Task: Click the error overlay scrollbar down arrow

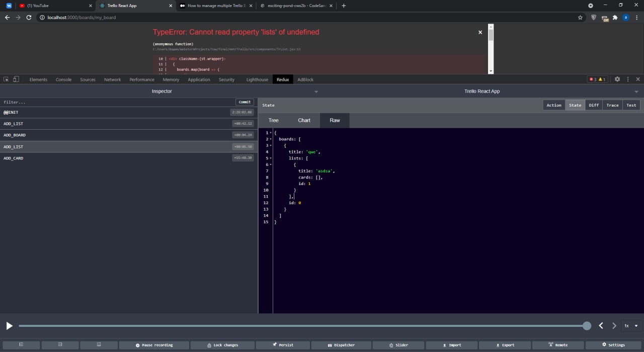Action: (x=491, y=71)
